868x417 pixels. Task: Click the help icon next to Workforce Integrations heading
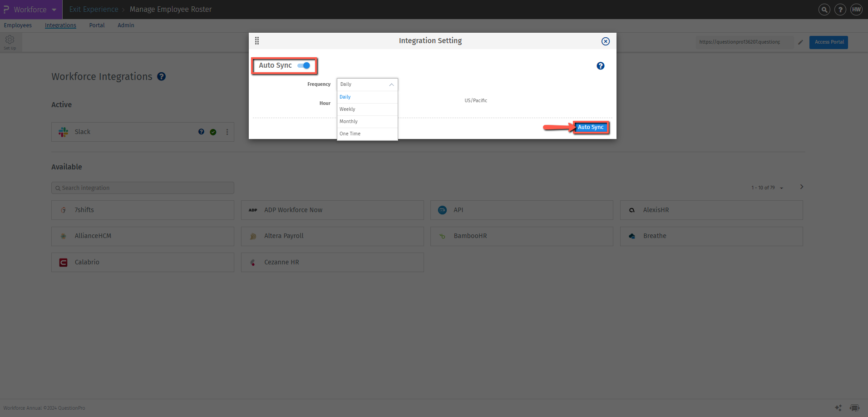[x=161, y=76]
